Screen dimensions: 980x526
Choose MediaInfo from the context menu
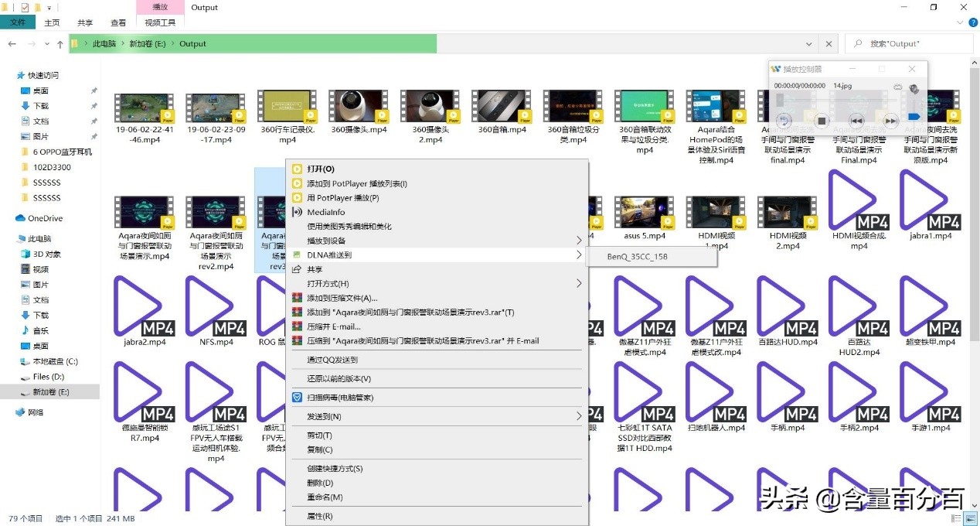tap(325, 212)
